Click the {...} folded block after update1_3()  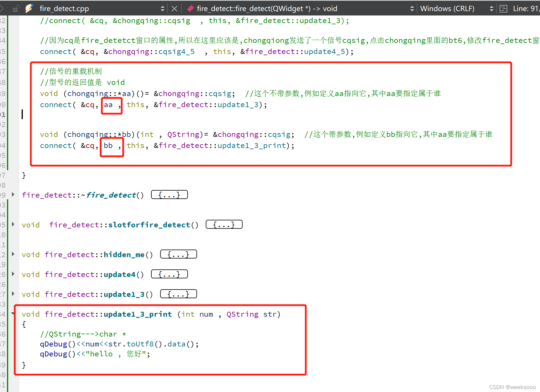pyautogui.click(x=179, y=294)
